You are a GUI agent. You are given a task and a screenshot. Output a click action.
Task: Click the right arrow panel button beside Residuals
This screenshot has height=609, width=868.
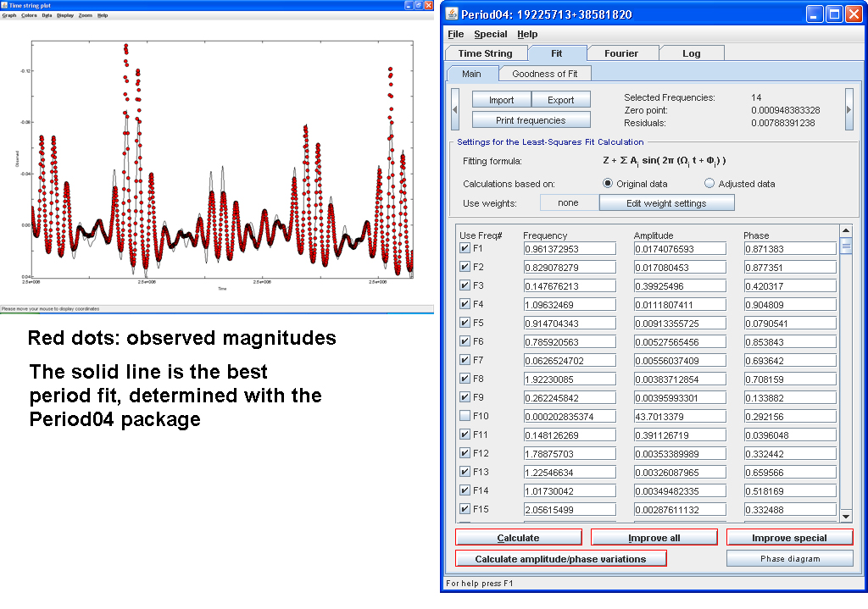click(849, 109)
